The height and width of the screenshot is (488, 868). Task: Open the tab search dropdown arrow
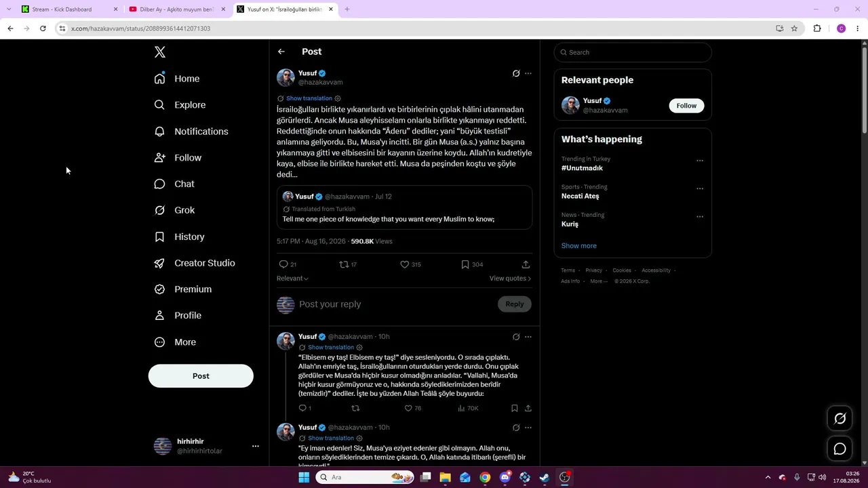(9, 9)
